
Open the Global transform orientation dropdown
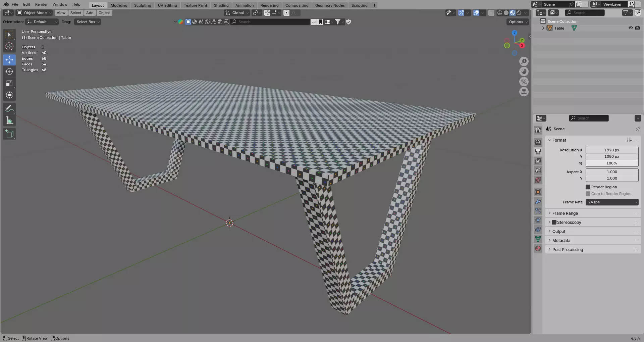(x=237, y=13)
